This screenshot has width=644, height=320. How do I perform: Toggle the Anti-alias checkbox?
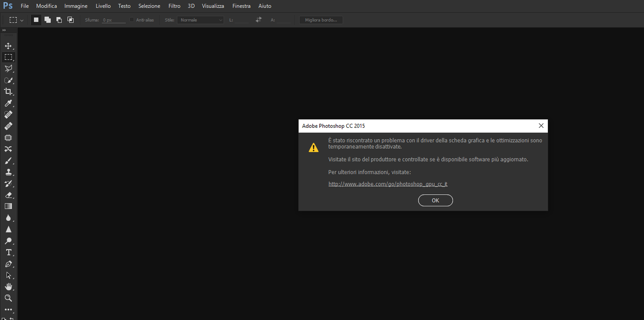[x=132, y=20]
